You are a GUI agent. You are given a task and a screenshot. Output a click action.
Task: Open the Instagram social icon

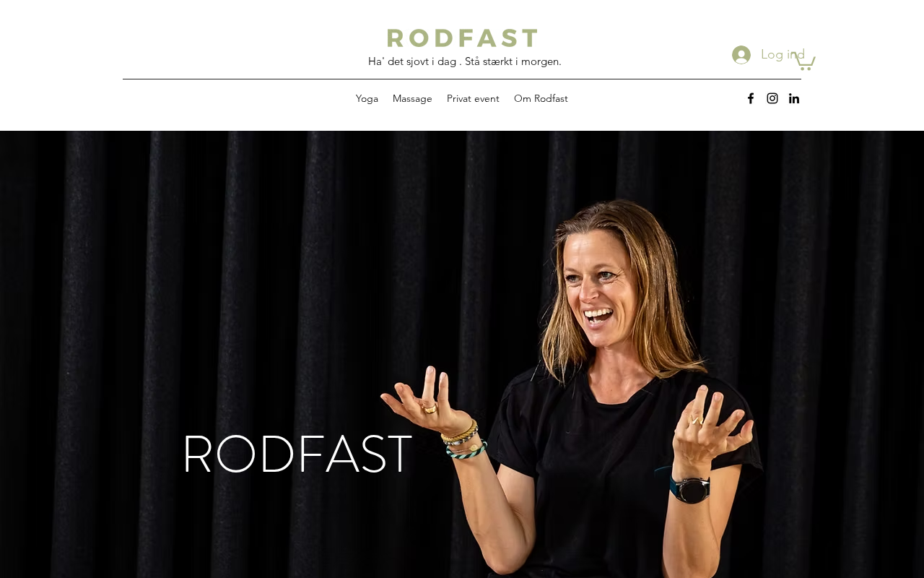772,98
